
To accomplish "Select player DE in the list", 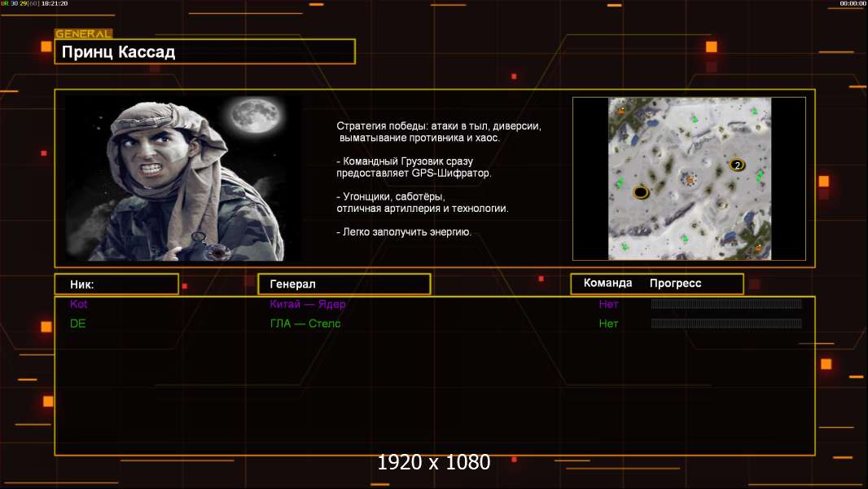I will pyautogui.click(x=77, y=324).
